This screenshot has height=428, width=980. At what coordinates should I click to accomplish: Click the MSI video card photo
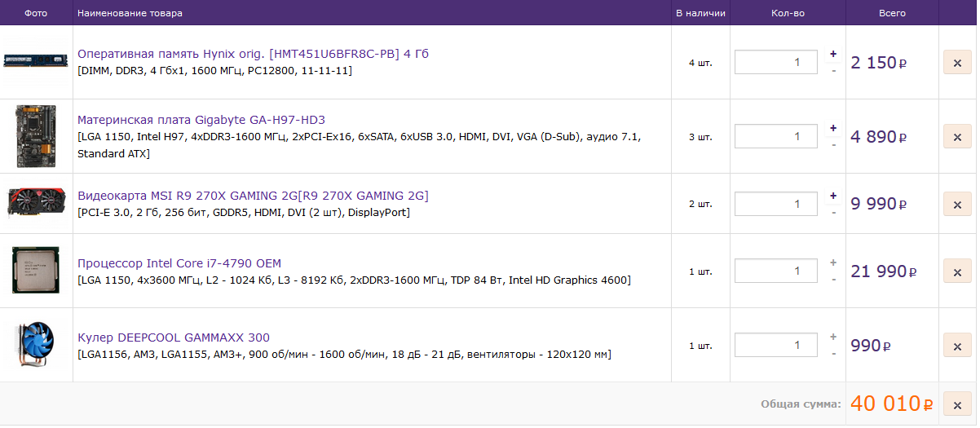click(36, 203)
